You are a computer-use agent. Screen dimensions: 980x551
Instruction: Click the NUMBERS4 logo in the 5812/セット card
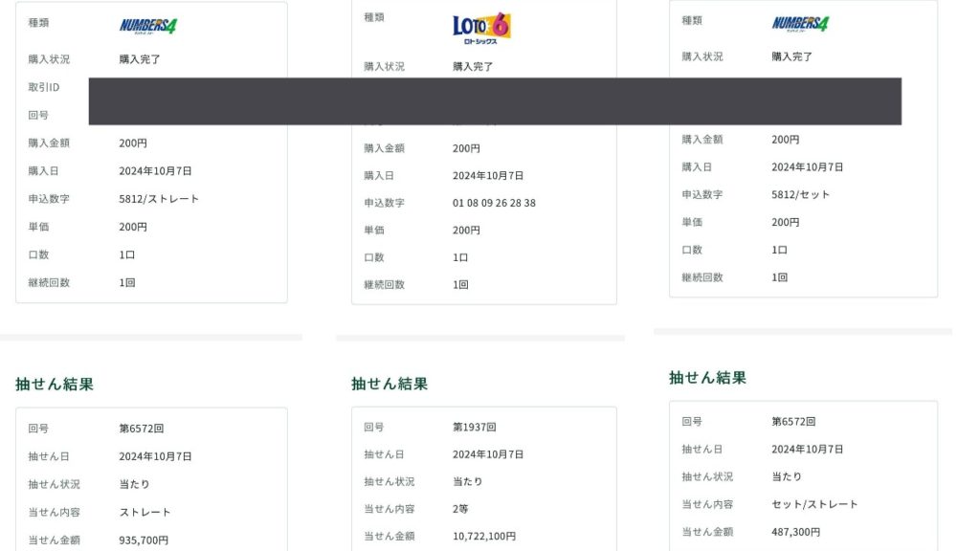click(800, 24)
